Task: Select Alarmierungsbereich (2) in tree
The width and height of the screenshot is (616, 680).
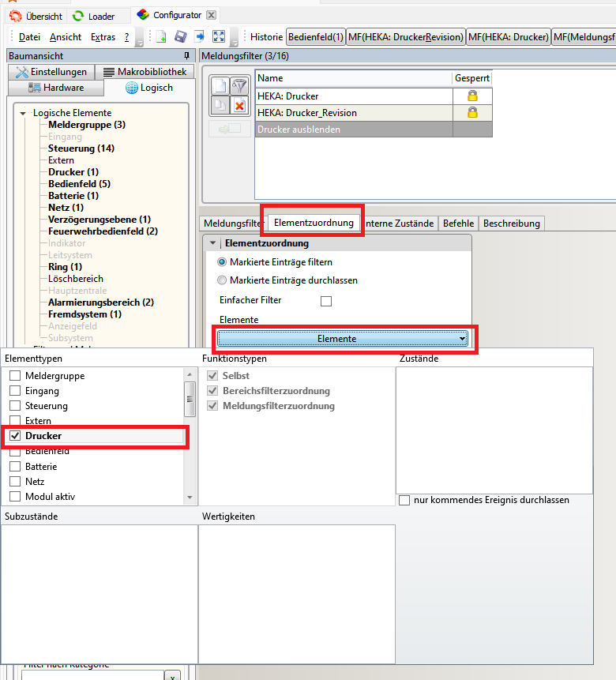Action: coord(101,302)
